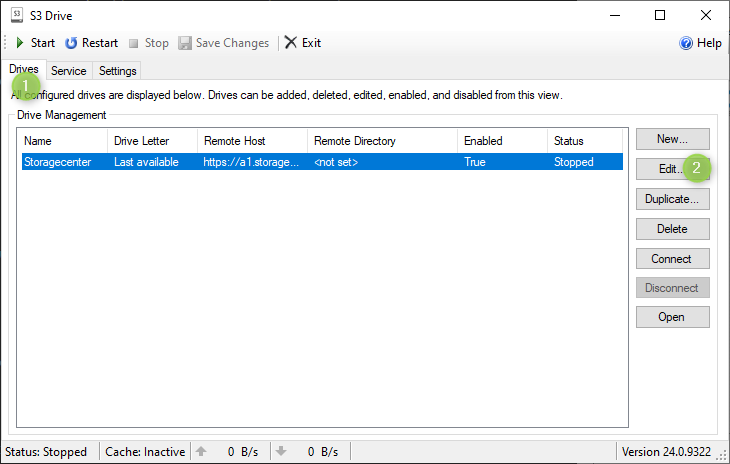Click the 'Version 24.0.9322' status bar text

(666, 451)
